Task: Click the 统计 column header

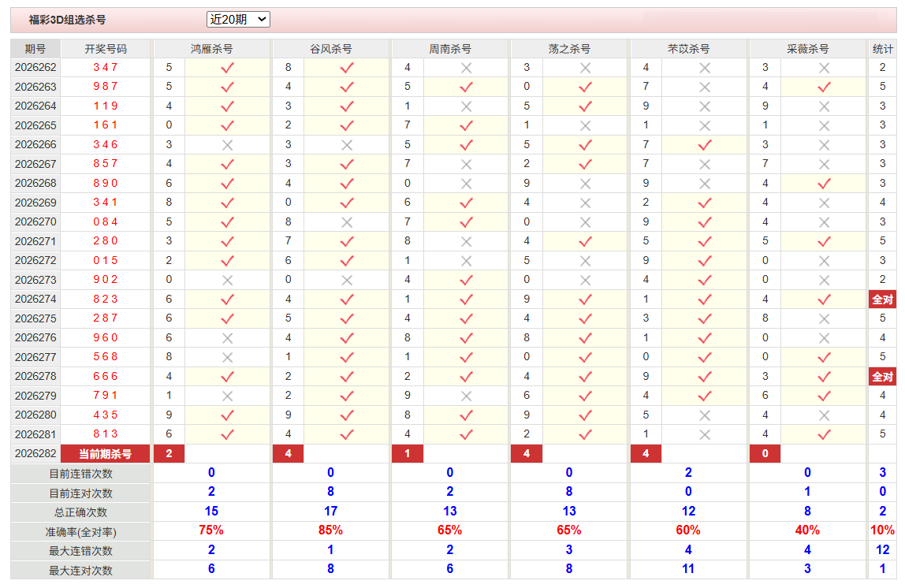Action: point(882,49)
